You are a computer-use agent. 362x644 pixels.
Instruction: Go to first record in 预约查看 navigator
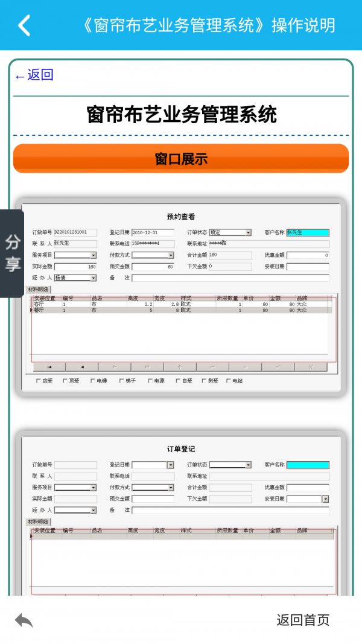pos(49,367)
